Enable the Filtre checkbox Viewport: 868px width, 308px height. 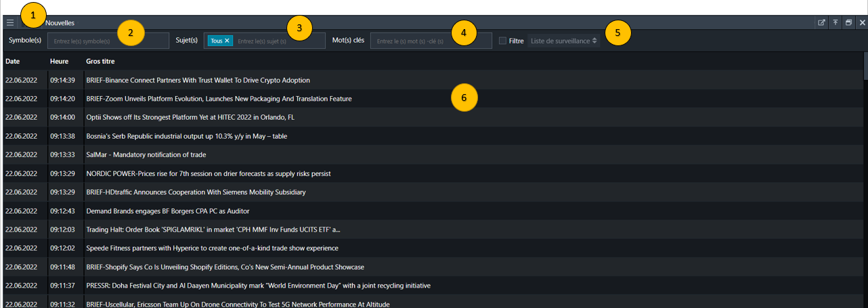pos(502,41)
